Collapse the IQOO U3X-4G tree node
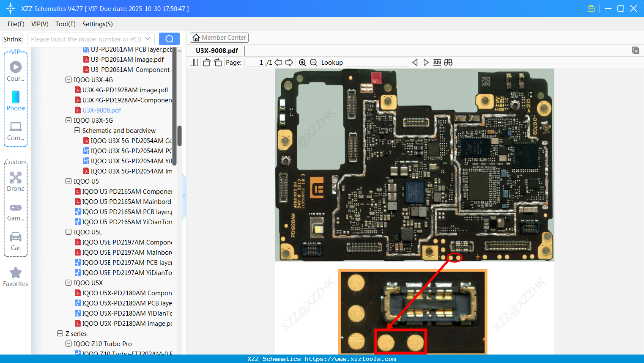 tap(69, 80)
